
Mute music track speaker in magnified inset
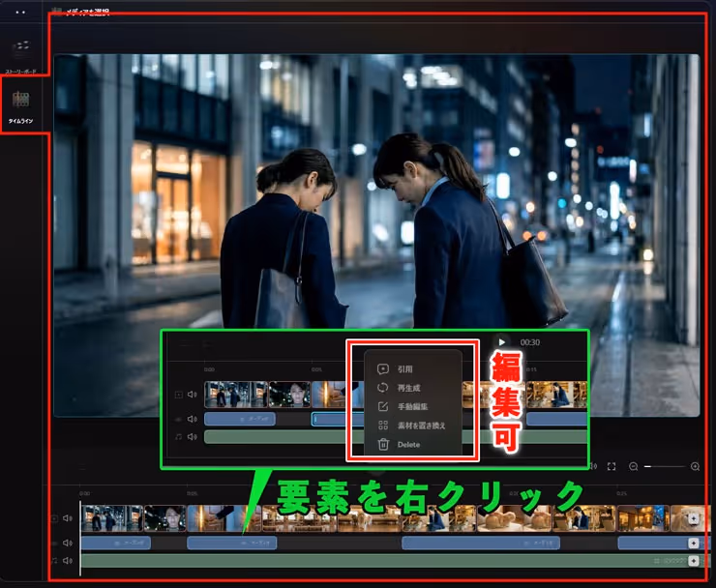point(193,437)
